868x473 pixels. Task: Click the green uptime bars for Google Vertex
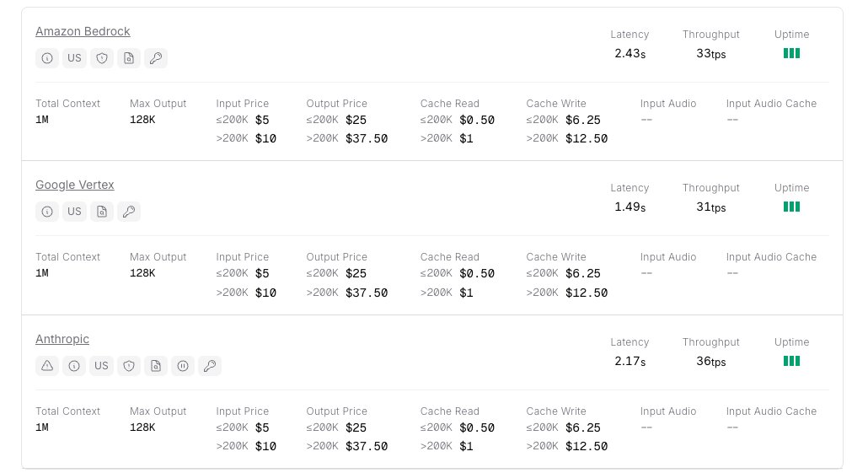(791, 207)
